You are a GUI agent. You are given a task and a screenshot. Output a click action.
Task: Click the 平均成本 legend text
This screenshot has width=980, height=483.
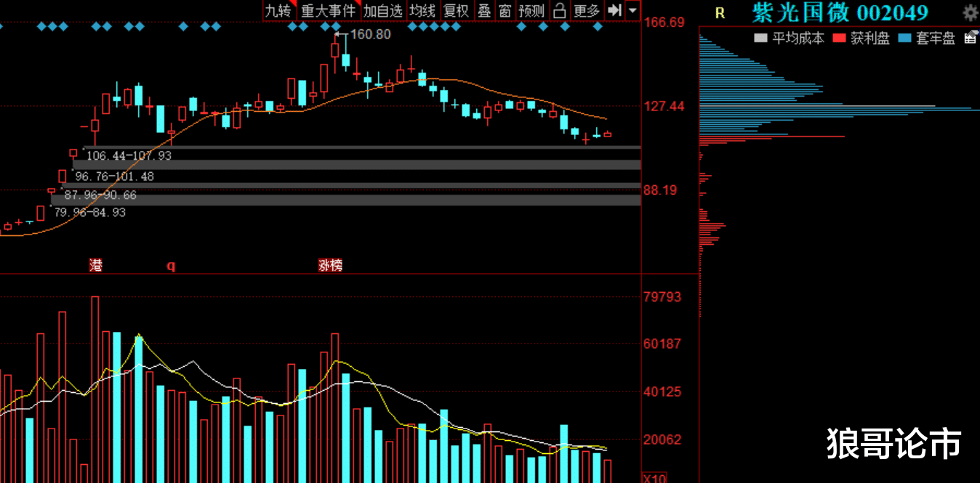[798, 38]
